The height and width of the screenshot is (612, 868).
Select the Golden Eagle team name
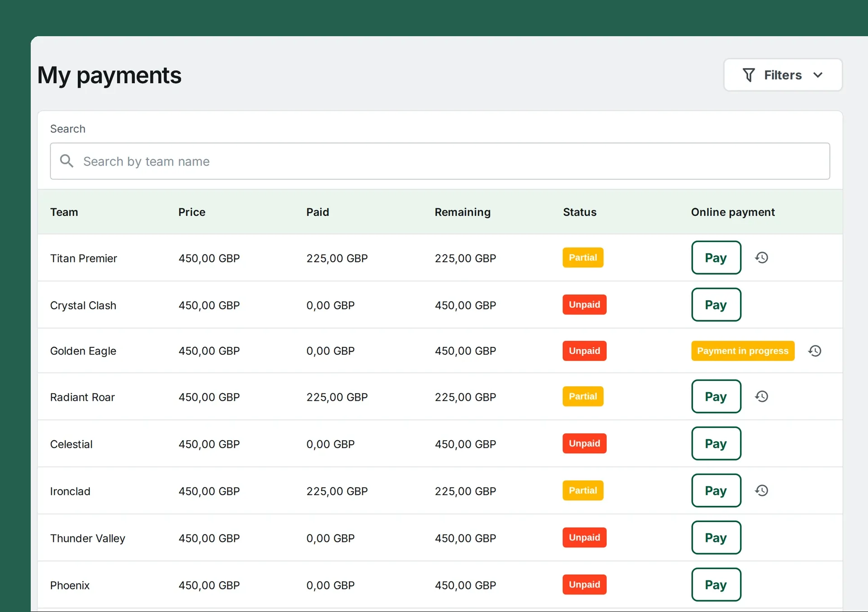coord(83,351)
